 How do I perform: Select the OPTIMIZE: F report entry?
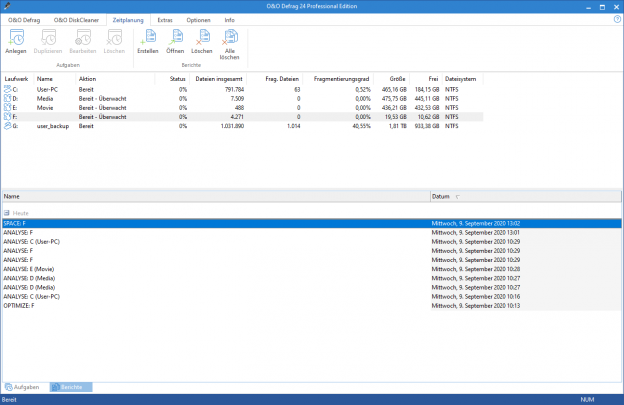tap(19, 305)
